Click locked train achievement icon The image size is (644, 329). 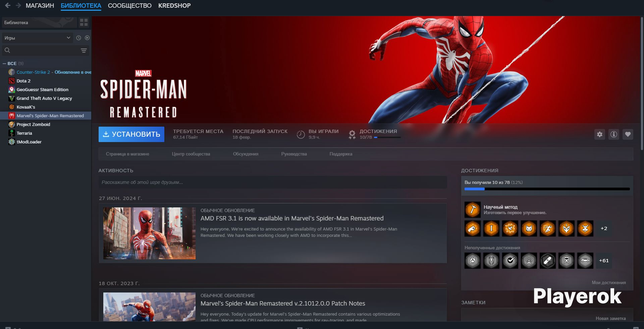[567, 261]
